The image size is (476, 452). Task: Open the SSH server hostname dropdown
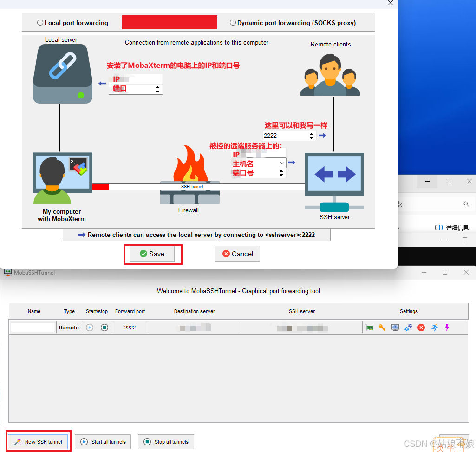pyautogui.click(x=282, y=163)
